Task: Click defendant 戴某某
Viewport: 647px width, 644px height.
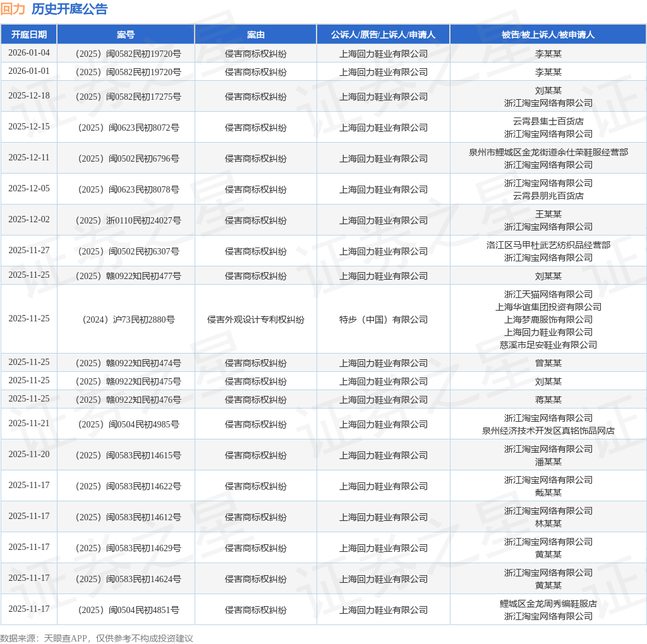Action: 548,492
